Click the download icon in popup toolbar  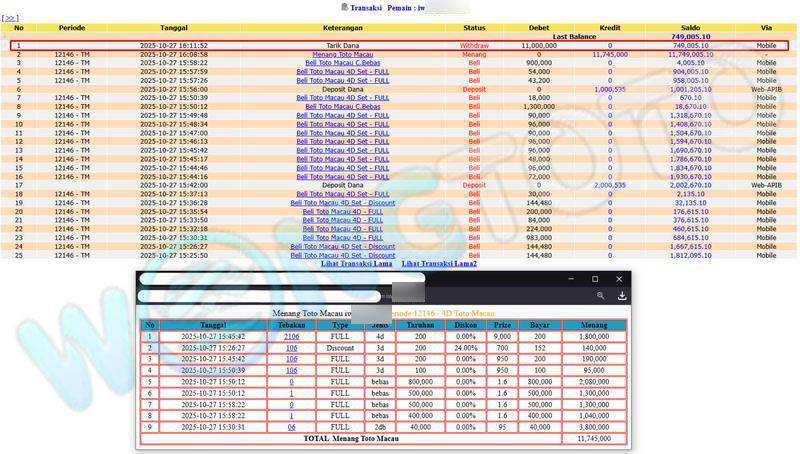622,296
